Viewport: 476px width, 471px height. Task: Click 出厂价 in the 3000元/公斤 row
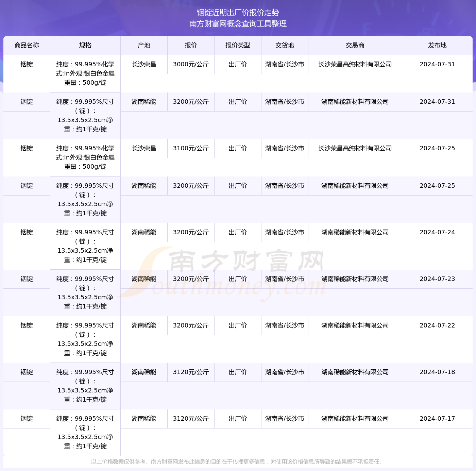(x=238, y=64)
